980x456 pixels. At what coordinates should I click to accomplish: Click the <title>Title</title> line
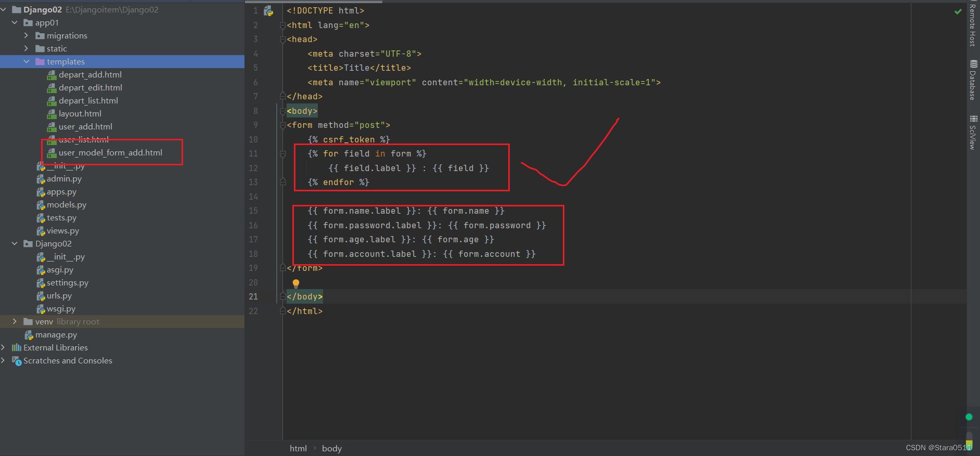click(359, 68)
